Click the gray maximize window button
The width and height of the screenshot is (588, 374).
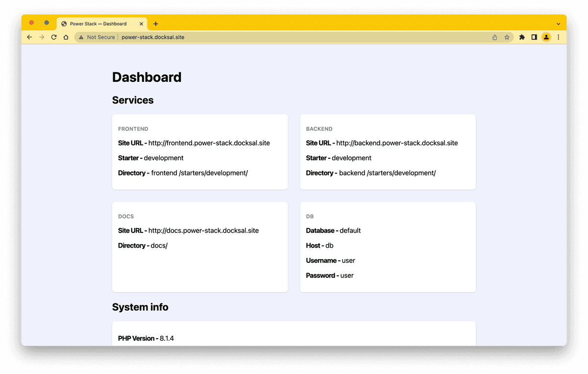click(47, 23)
